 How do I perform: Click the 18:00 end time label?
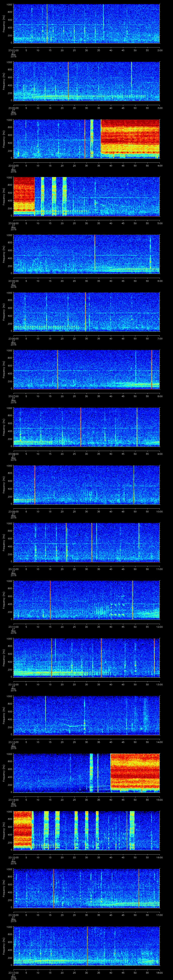159,972
